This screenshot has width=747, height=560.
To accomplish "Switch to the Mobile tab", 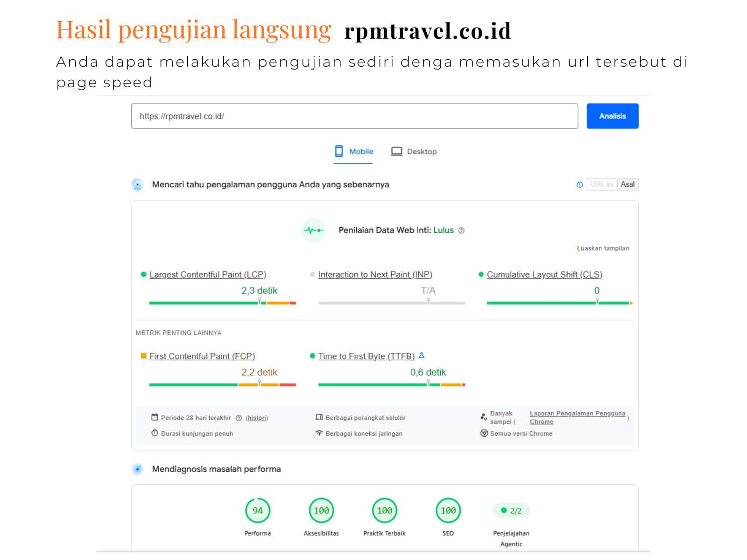I will point(353,152).
